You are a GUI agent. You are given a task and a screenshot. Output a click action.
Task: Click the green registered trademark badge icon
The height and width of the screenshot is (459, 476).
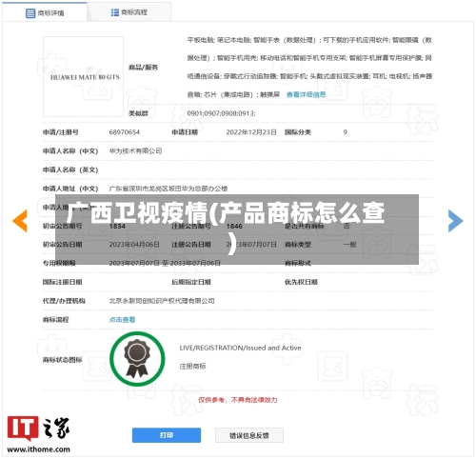point(137,359)
